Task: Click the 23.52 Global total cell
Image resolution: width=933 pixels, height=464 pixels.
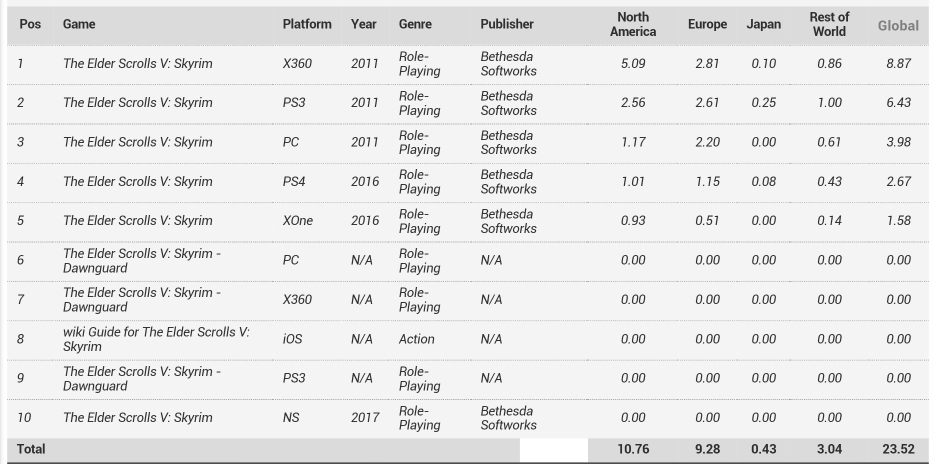Action: (896, 450)
